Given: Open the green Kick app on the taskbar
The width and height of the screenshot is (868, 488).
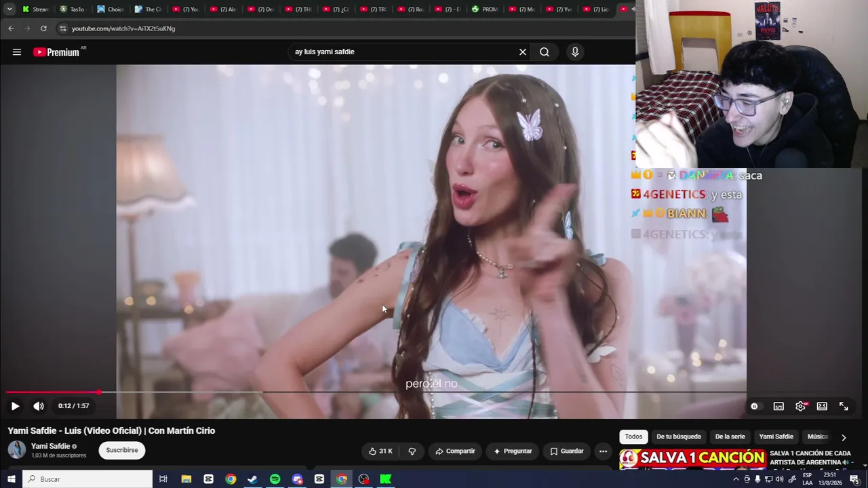Looking at the screenshot, I should tap(386, 479).
